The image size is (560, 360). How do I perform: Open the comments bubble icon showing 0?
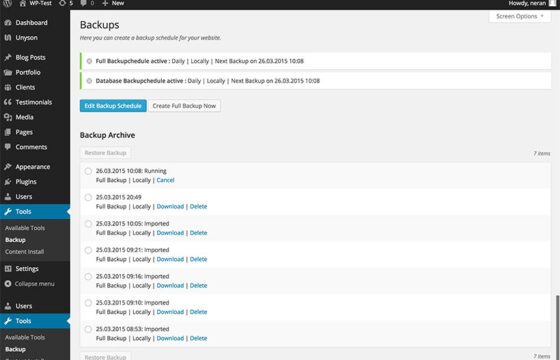[x=83, y=3]
